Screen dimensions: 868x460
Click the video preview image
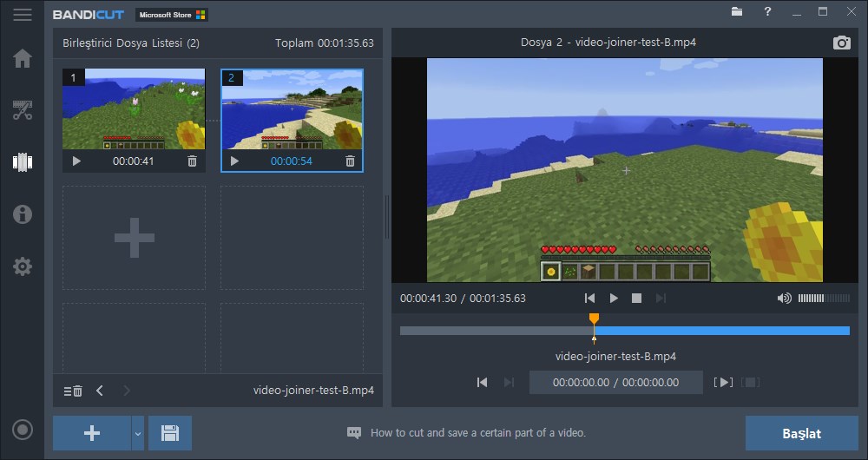[624, 170]
